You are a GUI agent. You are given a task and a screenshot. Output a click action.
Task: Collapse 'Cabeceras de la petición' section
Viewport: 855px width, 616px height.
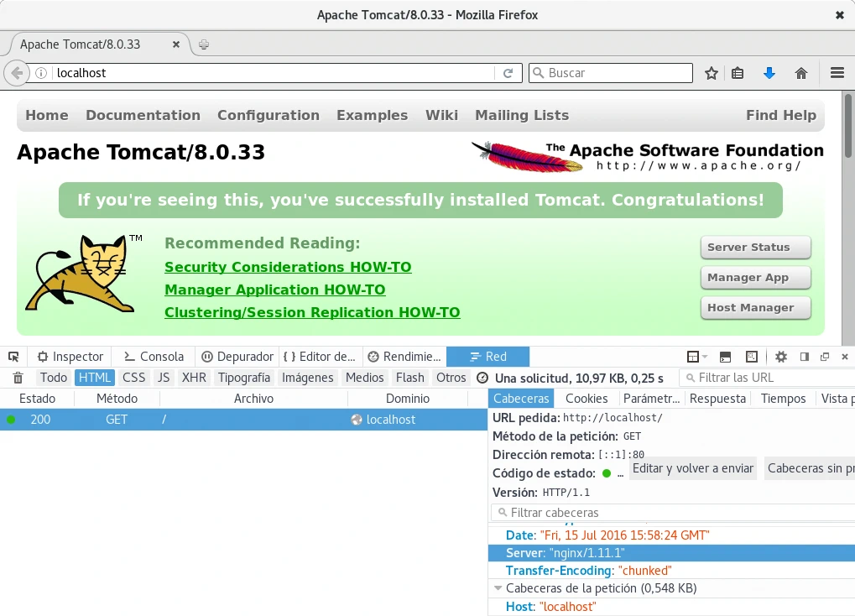tap(498, 588)
